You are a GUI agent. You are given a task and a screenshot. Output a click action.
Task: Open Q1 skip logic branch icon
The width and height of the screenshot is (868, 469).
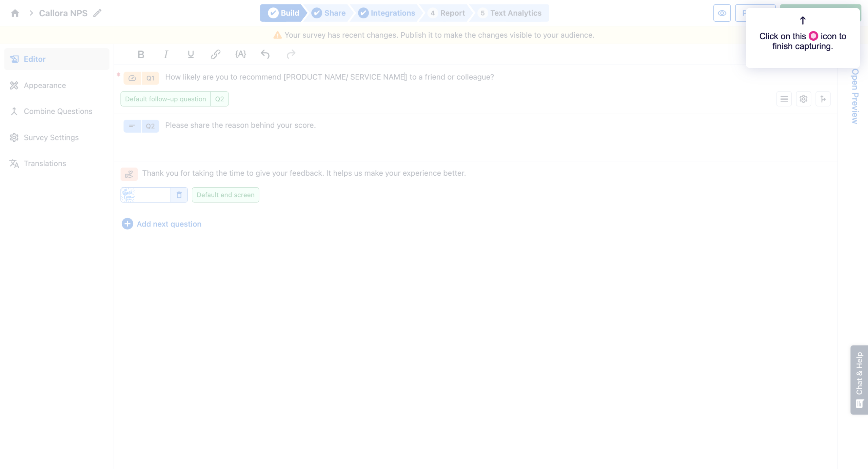coord(823,99)
